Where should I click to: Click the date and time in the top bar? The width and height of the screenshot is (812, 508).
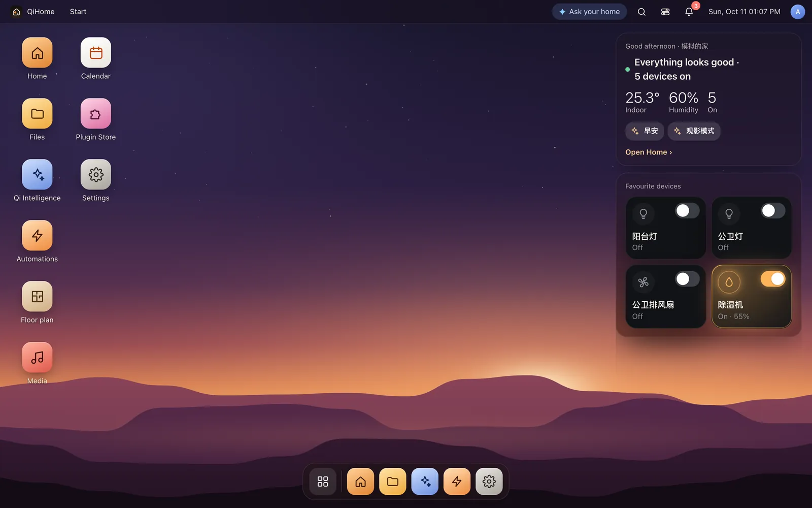pyautogui.click(x=745, y=12)
